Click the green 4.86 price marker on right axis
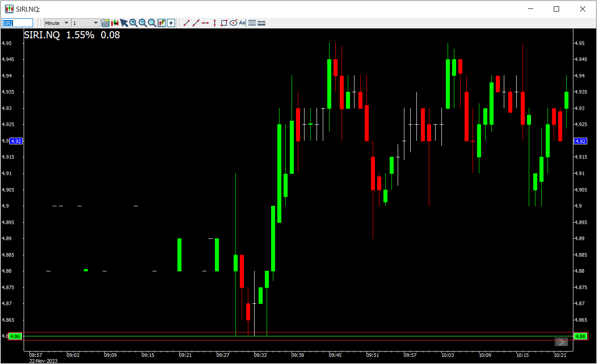 580,336
